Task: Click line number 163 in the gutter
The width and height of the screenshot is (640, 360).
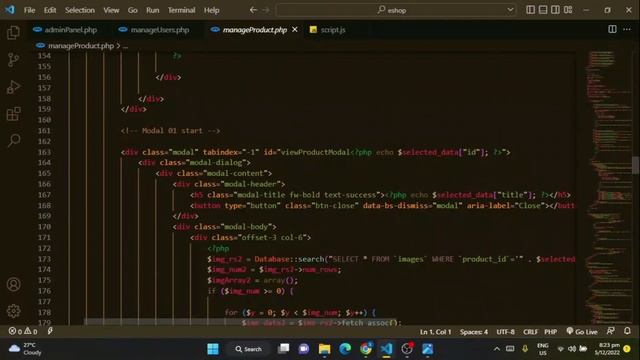Action: coord(44,152)
